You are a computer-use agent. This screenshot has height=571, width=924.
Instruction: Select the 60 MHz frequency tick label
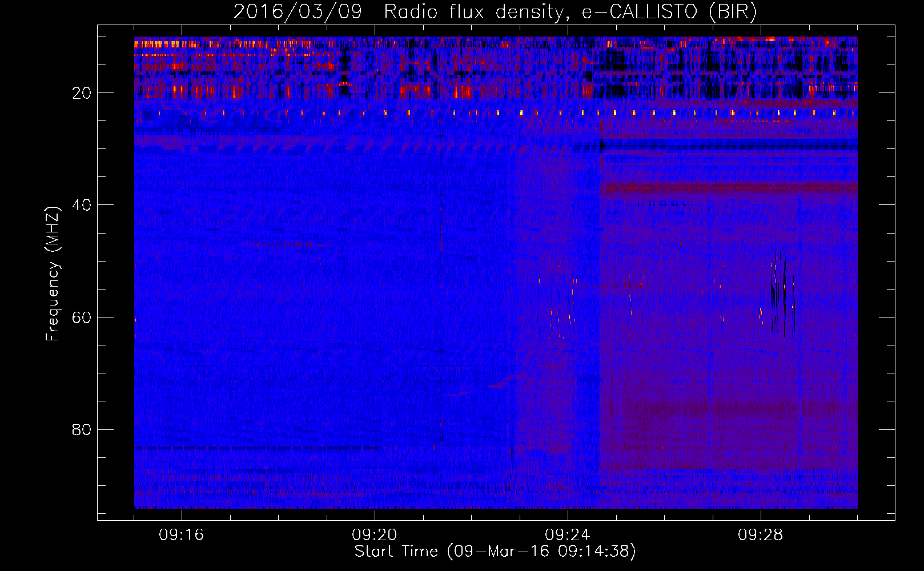(x=82, y=317)
